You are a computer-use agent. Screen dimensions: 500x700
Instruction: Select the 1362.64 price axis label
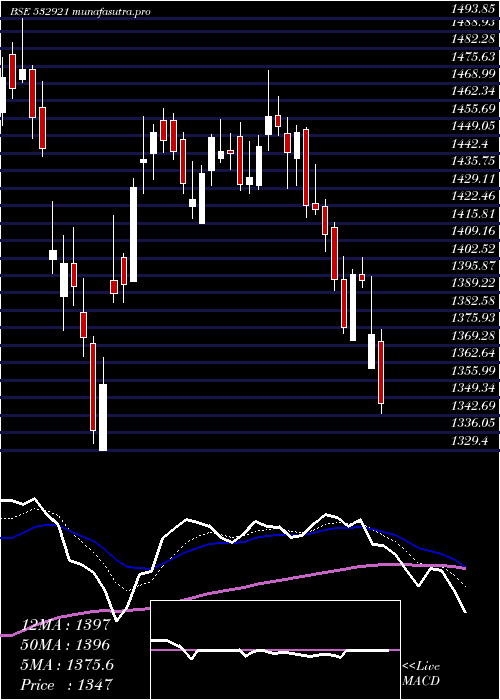click(473, 353)
